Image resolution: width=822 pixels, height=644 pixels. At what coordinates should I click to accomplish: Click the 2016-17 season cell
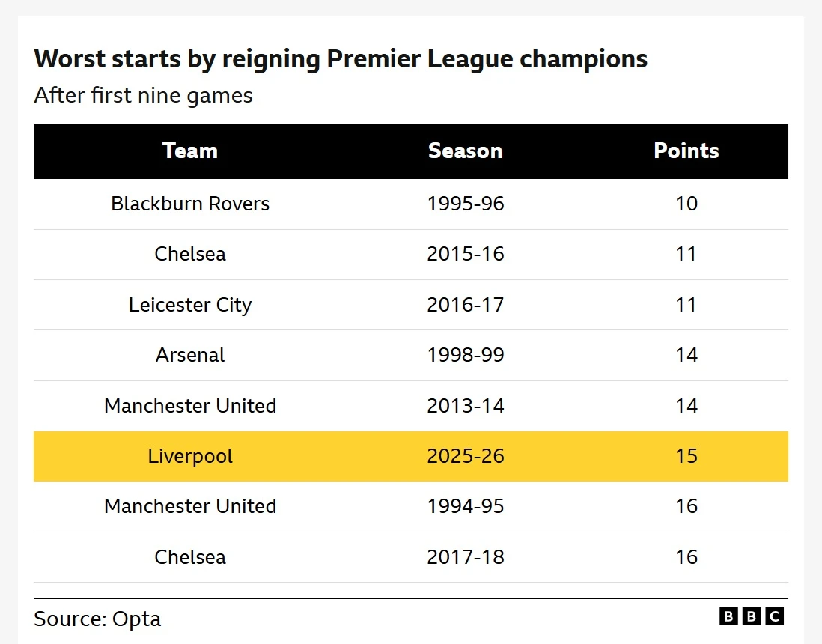pos(465,305)
